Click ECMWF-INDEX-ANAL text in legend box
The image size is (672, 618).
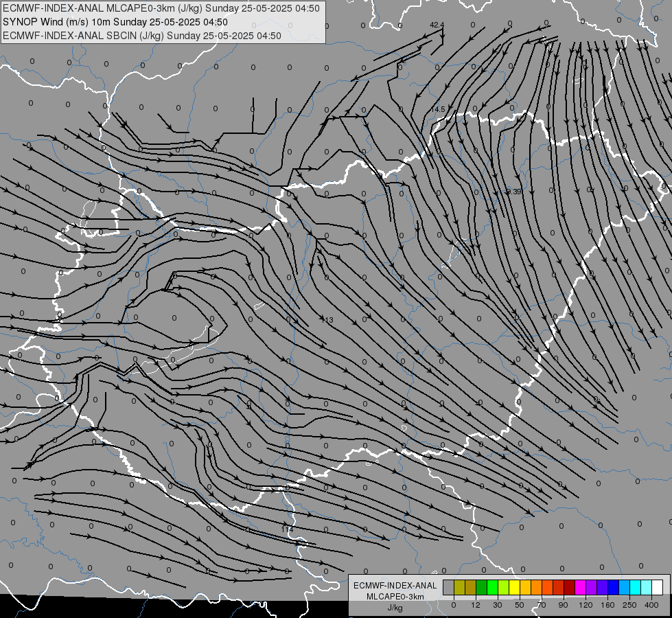(x=395, y=586)
